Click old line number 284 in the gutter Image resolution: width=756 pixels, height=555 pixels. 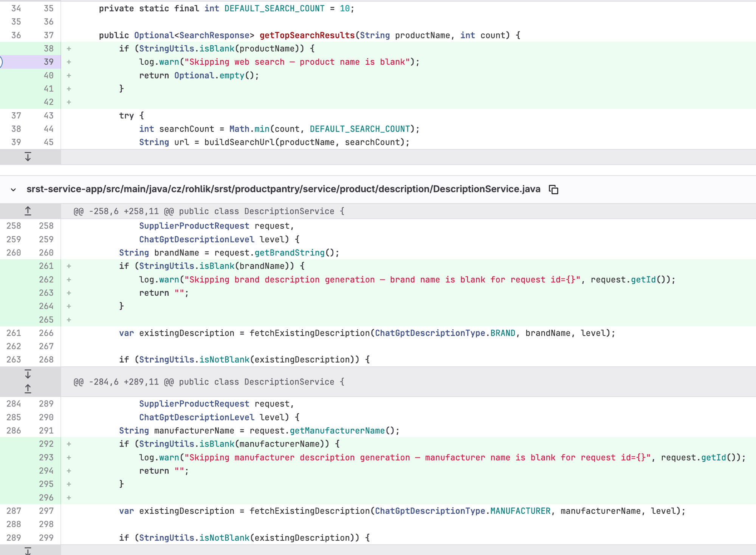(14, 404)
